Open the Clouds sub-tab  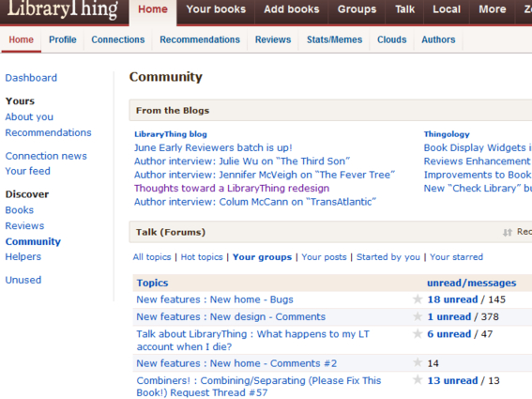tap(392, 39)
